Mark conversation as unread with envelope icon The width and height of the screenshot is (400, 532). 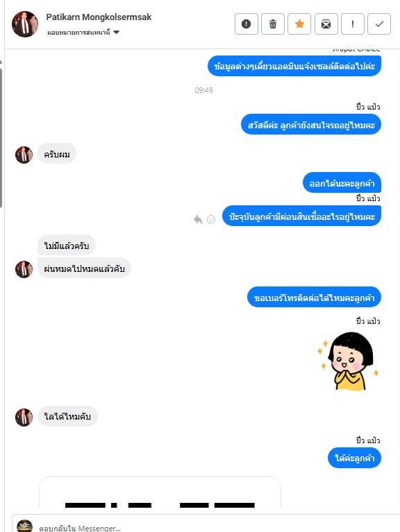(326, 24)
